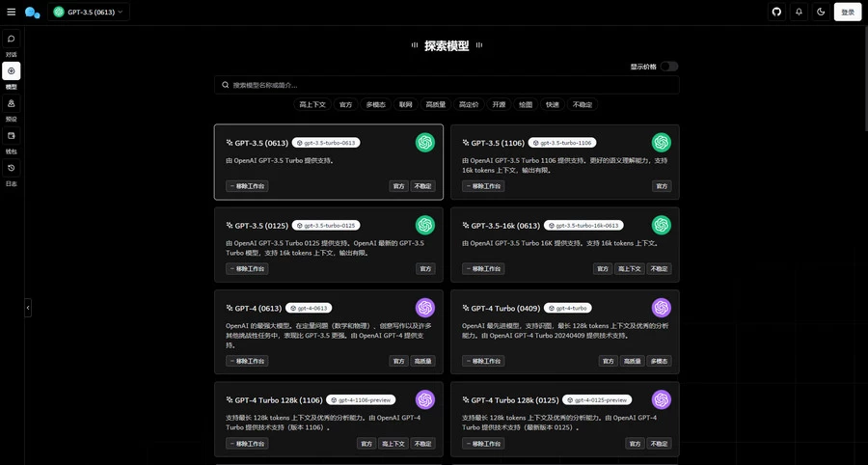Image resolution: width=868 pixels, height=465 pixels.
Task: Open the GPT-3.5 (0613) model dropdown arrow
Action: pos(121,12)
